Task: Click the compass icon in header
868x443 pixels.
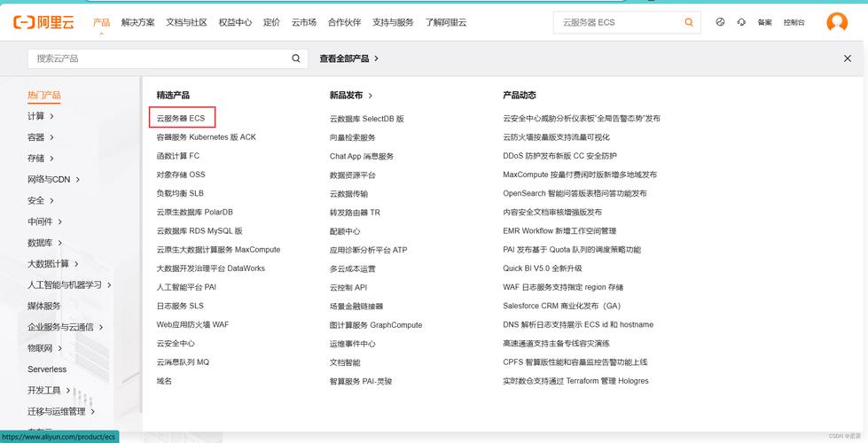Action: click(x=720, y=22)
